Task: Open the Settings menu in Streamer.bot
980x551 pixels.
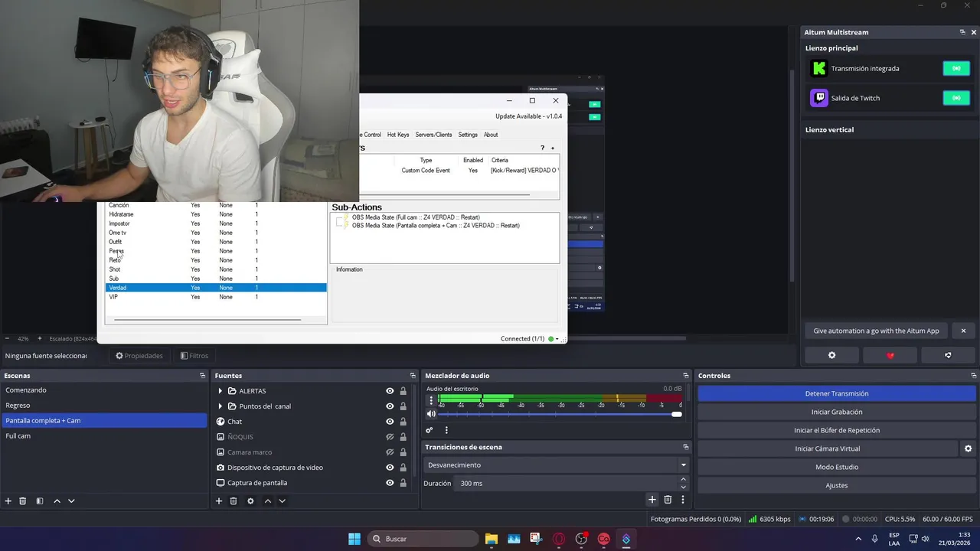Action: point(468,135)
